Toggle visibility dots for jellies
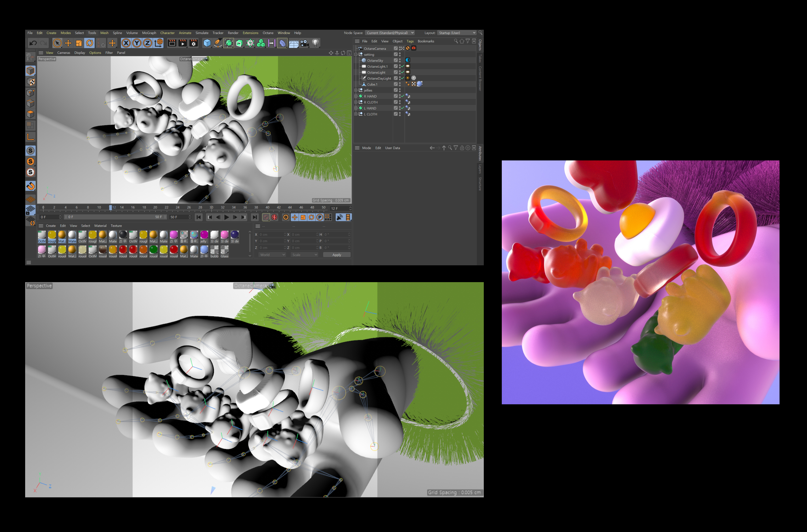The height and width of the screenshot is (532, 807). click(400, 90)
